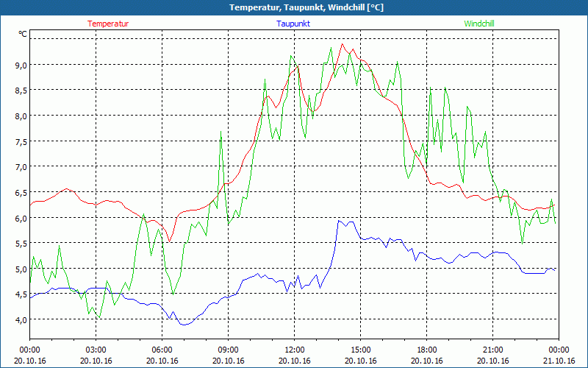Click the 4,5 y-axis value
This screenshot has width=588, height=368.
[21, 294]
